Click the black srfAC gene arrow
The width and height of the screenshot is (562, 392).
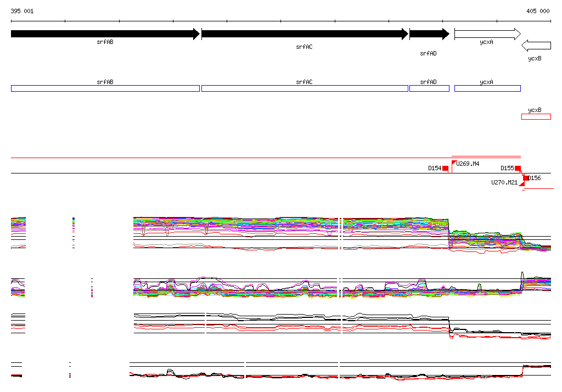pyautogui.click(x=305, y=34)
